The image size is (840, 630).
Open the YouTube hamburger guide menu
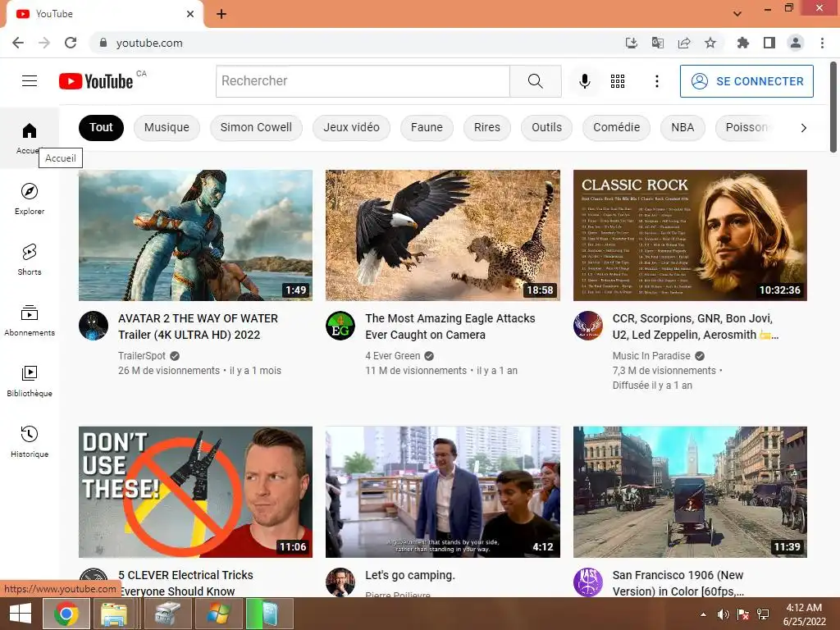coord(30,81)
